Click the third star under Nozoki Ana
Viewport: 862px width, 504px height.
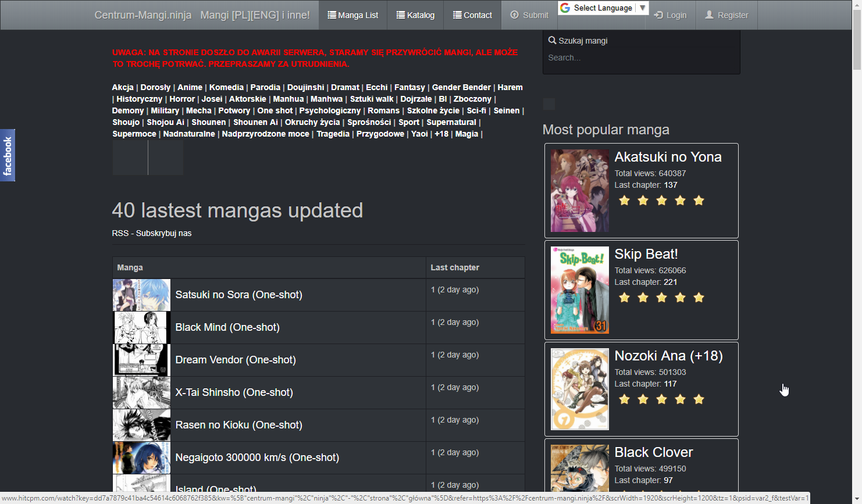[x=661, y=399]
